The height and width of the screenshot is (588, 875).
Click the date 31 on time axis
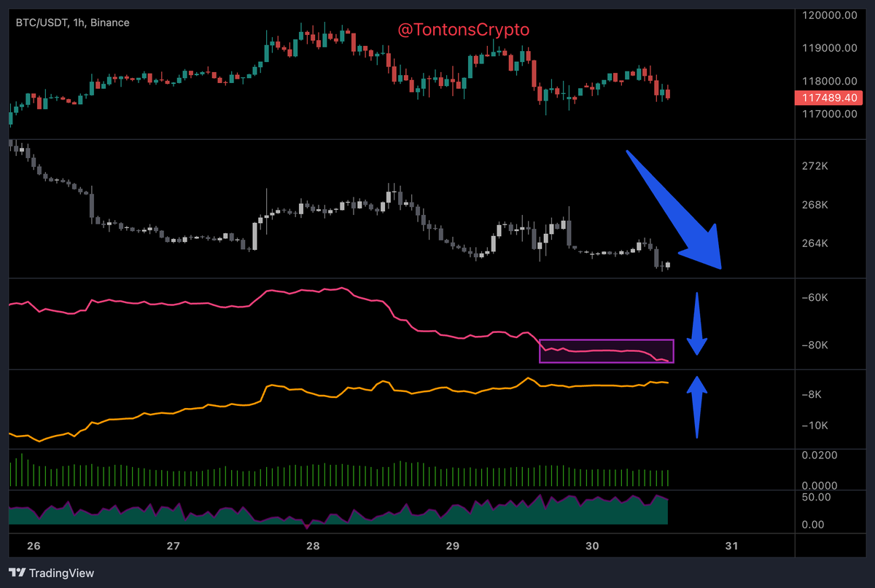pyautogui.click(x=731, y=546)
